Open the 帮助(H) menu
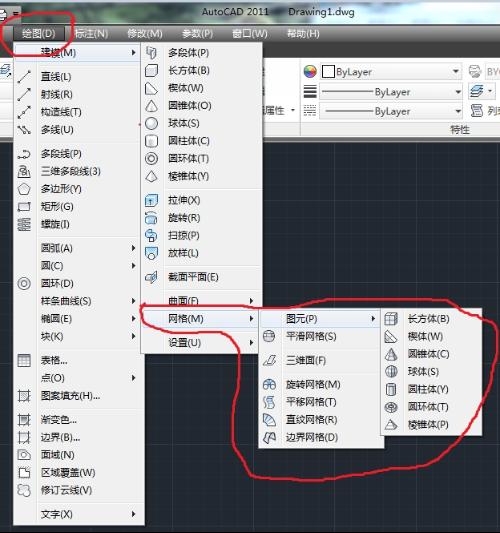 click(303, 34)
